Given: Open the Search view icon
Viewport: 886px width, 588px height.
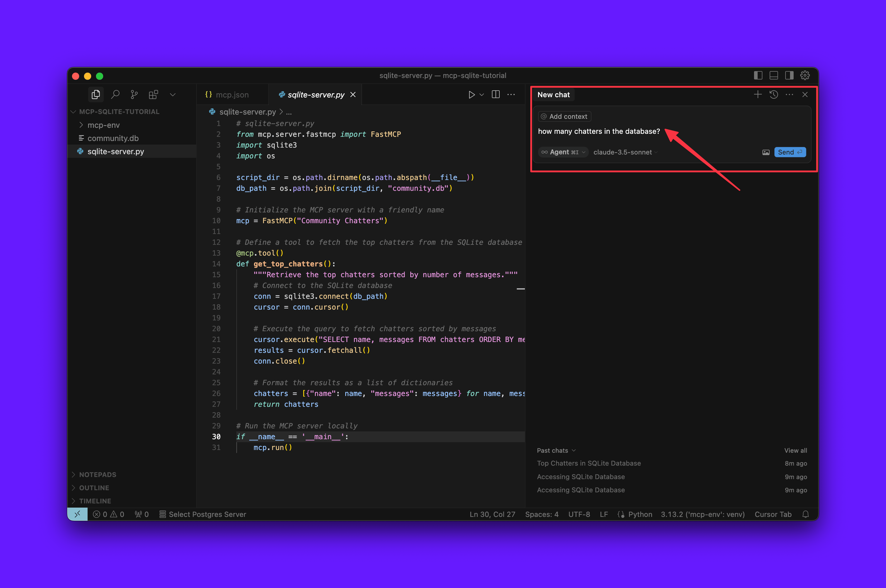Looking at the screenshot, I should (x=115, y=94).
